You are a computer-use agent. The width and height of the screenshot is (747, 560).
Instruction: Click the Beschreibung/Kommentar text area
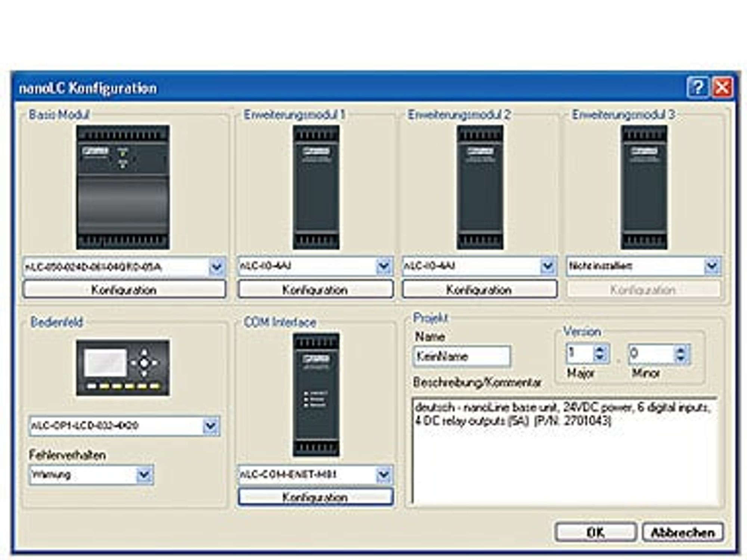click(565, 451)
